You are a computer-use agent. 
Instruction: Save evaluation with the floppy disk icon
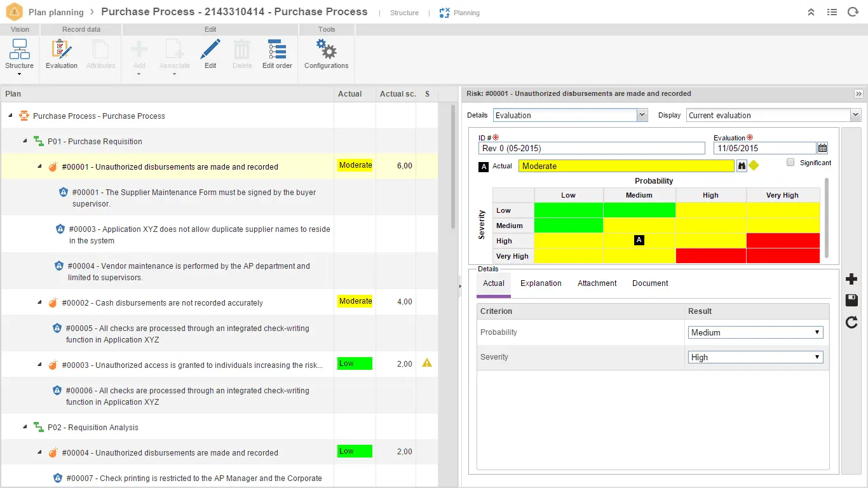(851, 301)
